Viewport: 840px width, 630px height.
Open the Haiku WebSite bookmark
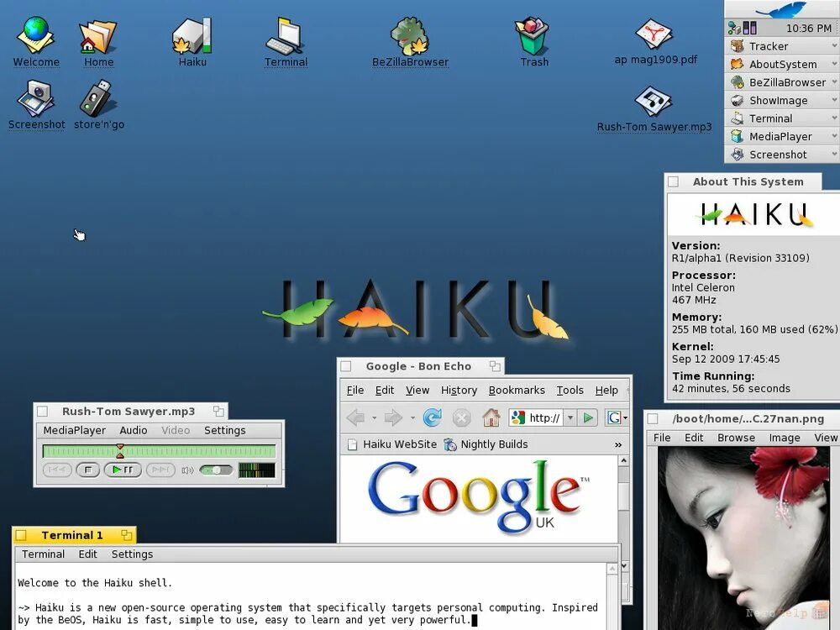point(392,444)
